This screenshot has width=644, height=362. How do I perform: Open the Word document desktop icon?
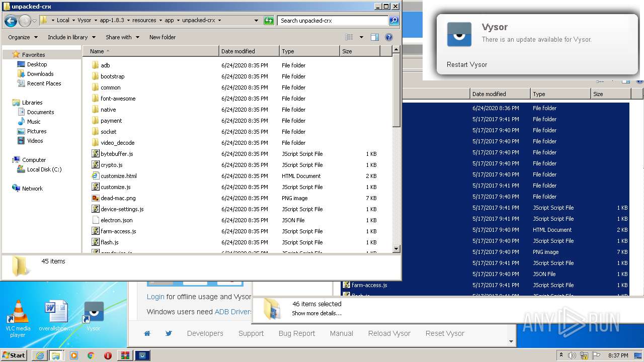(x=55, y=317)
